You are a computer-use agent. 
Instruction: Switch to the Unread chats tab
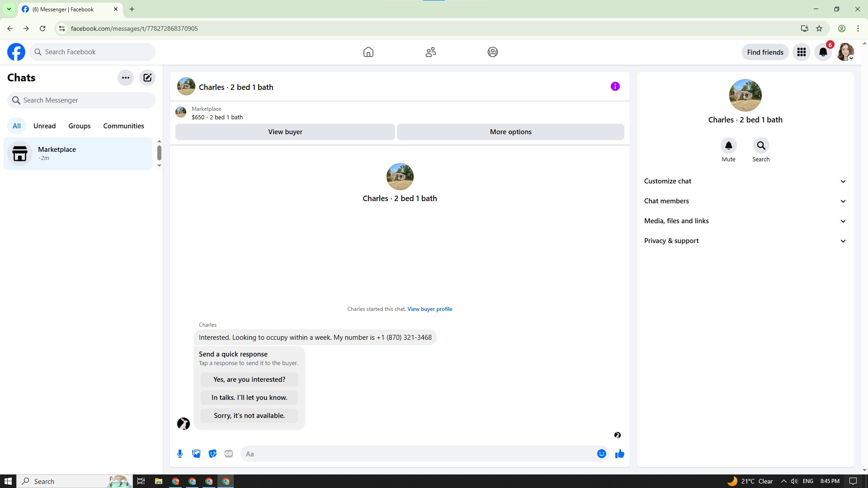(44, 126)
